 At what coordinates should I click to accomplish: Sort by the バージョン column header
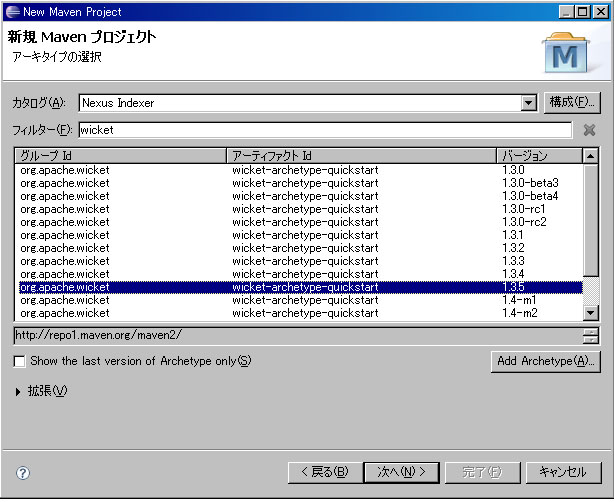[540, 156]
